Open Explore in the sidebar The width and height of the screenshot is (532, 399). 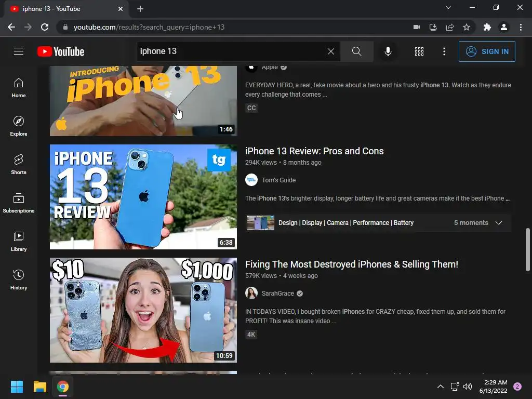tap(19, 126)
